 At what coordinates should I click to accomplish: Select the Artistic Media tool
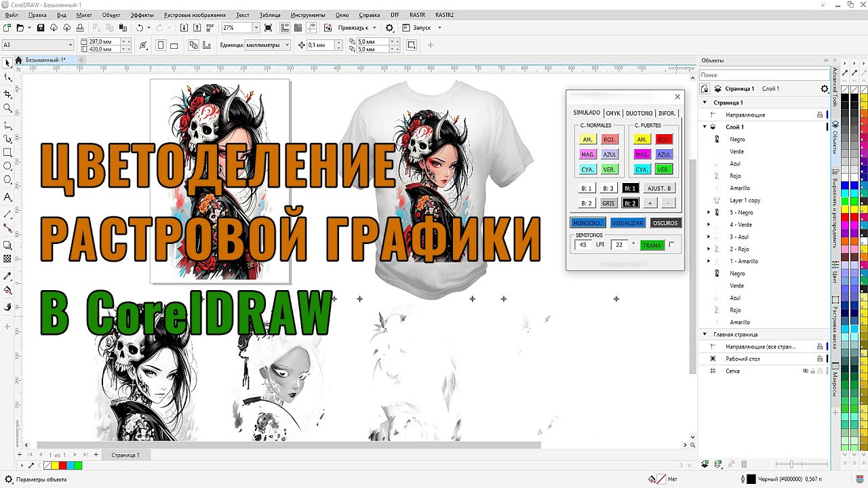(7, 138)
